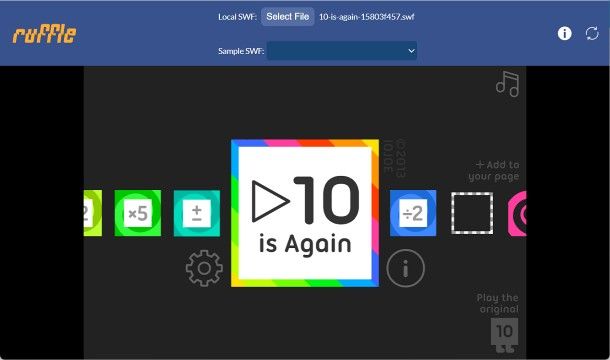Open the Sample SWF dropdown
The image size is (610, 360).
pyautogui.click(x=342, y=51)
